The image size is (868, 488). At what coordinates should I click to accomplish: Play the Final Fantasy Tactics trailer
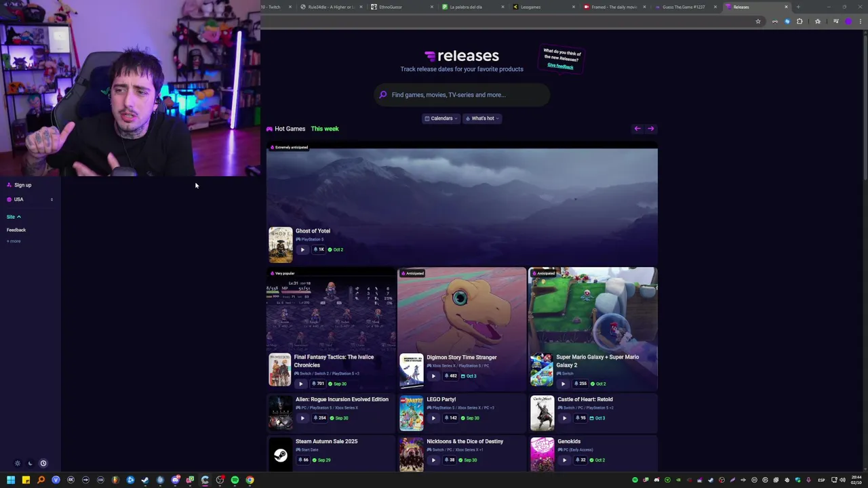(301, 384)
